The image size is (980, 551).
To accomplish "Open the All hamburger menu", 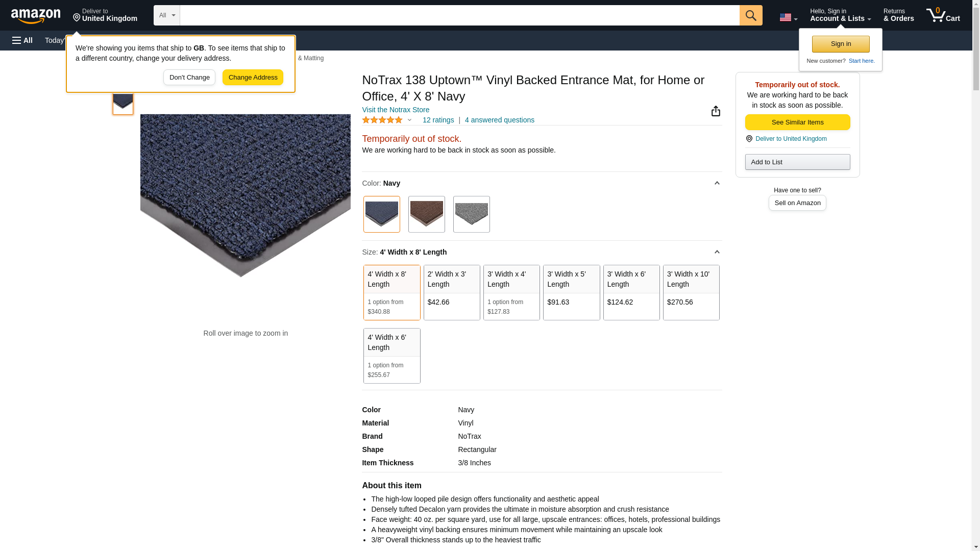I will point(22,40).
